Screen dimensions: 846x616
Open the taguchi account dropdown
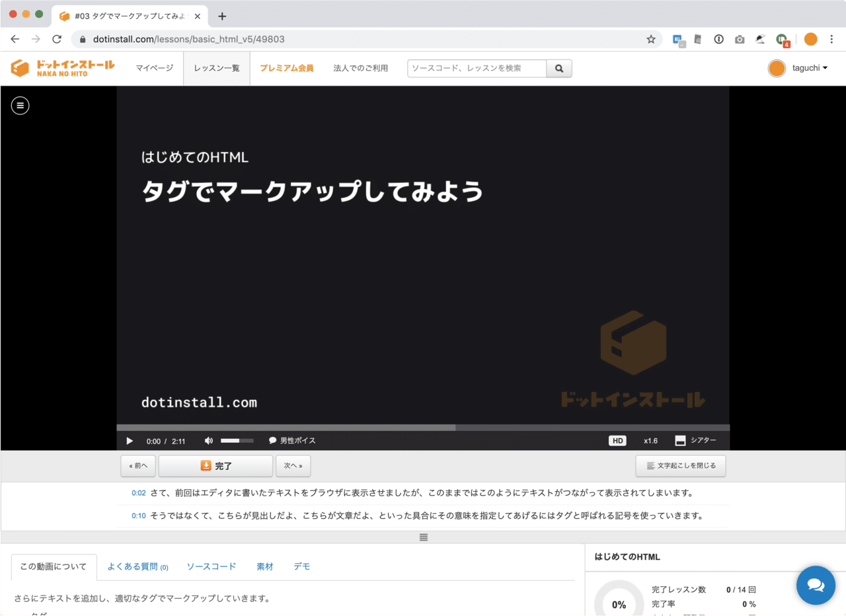[x=798, y=68]
